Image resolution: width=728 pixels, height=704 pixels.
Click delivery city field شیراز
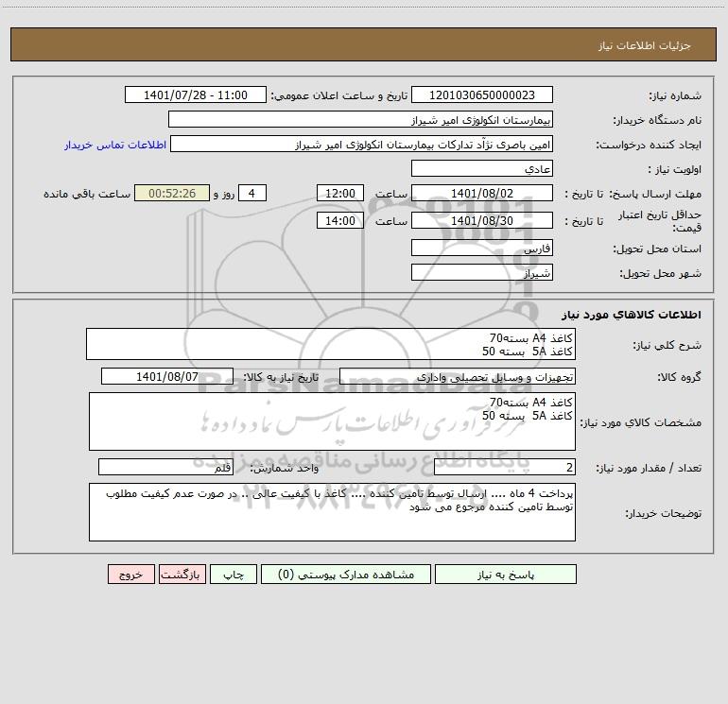coord(482,272)
